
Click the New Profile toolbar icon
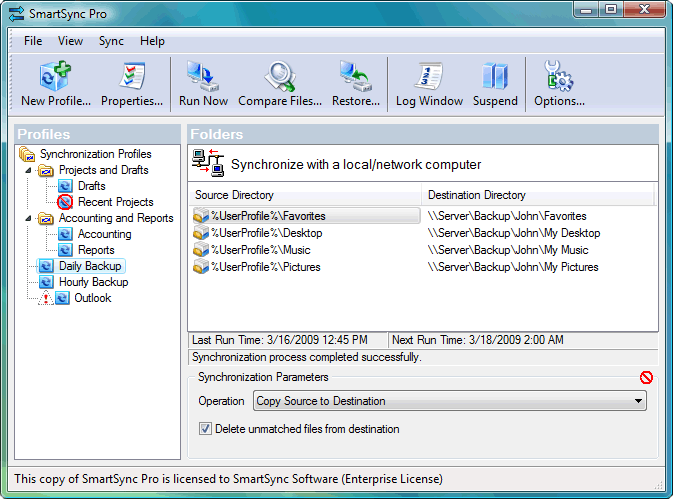coord(55,78)
